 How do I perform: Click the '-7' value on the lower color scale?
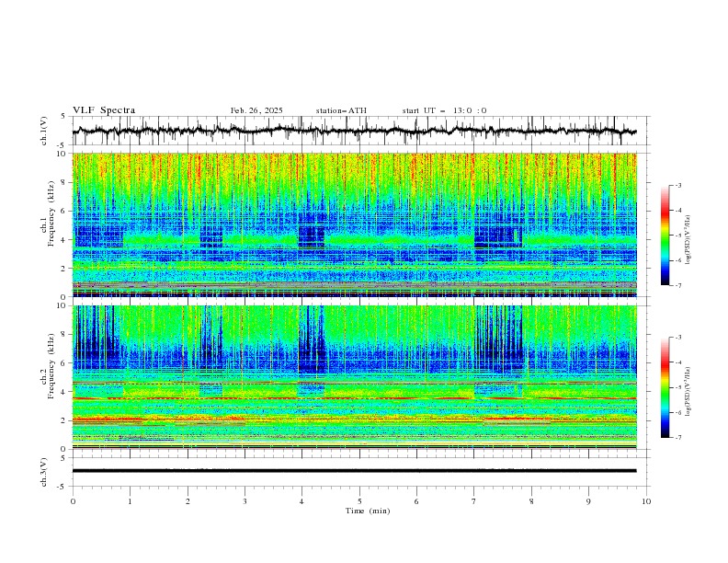click(x=677, y=437)
